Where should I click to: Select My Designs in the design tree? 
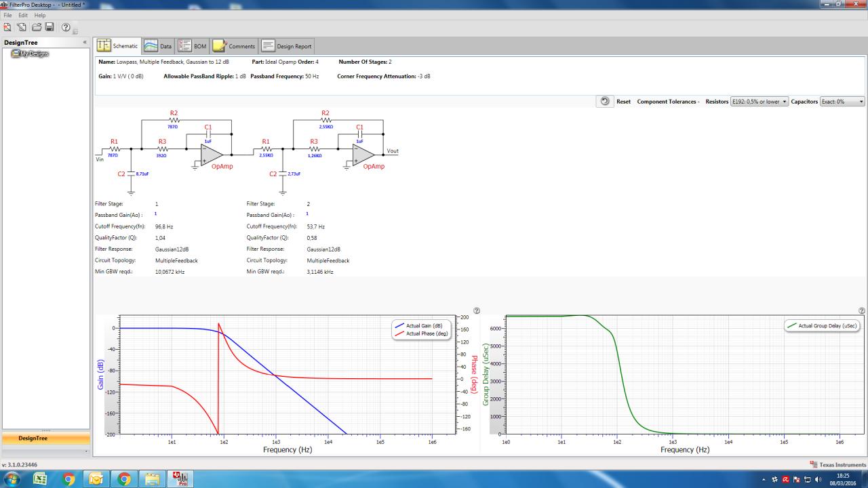pos(33,54)
